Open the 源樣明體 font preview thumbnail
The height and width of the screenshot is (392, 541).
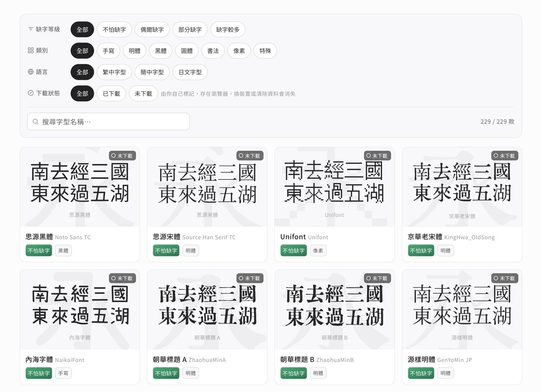(x=462, y=310)
